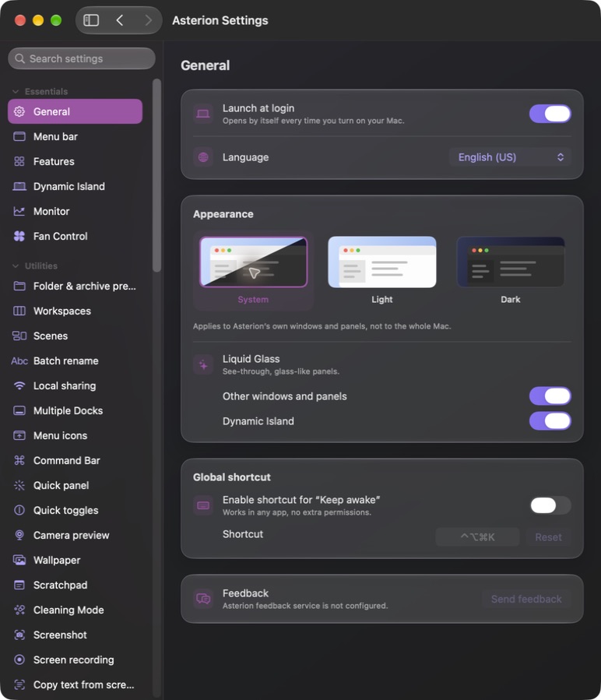Open Cleaning Mode settings
601x700 pixels.
75,610
